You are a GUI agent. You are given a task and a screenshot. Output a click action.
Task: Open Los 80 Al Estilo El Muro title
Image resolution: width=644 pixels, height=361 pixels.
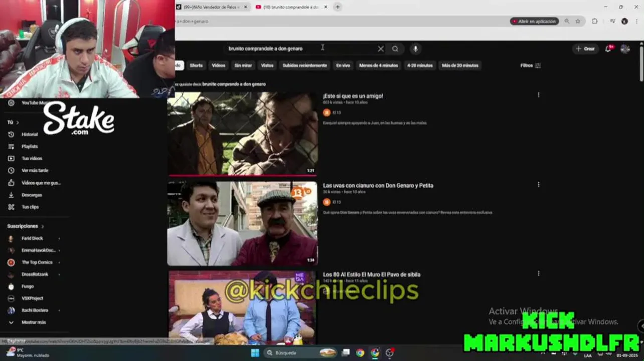(x=371, y=274)
